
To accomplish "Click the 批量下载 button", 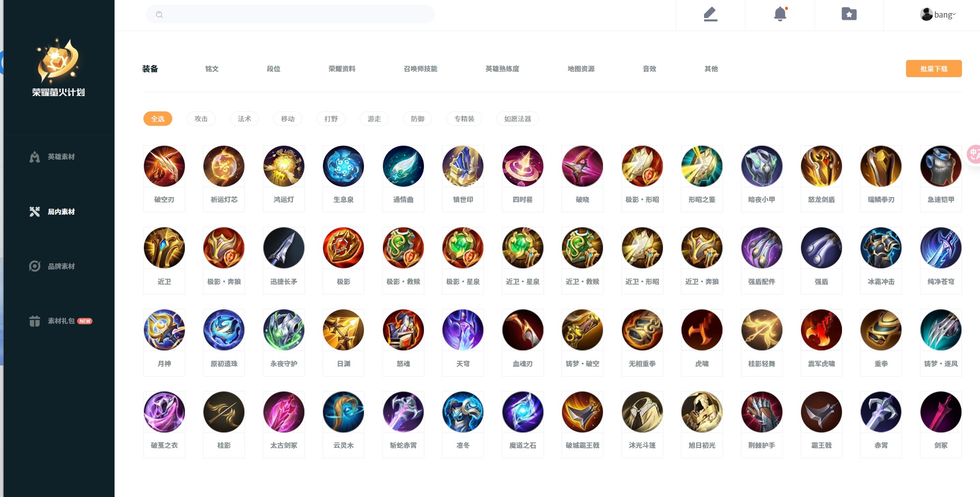I will click(934, 69).
